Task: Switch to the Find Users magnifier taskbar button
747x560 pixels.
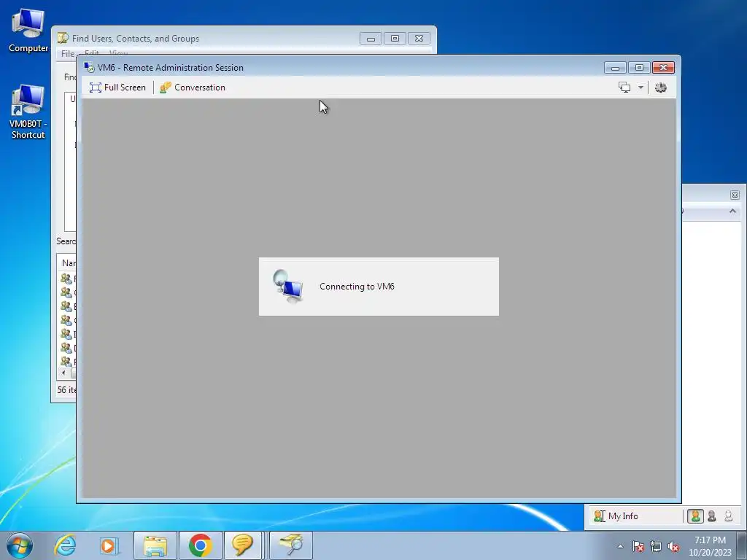Action: (291, 545)
